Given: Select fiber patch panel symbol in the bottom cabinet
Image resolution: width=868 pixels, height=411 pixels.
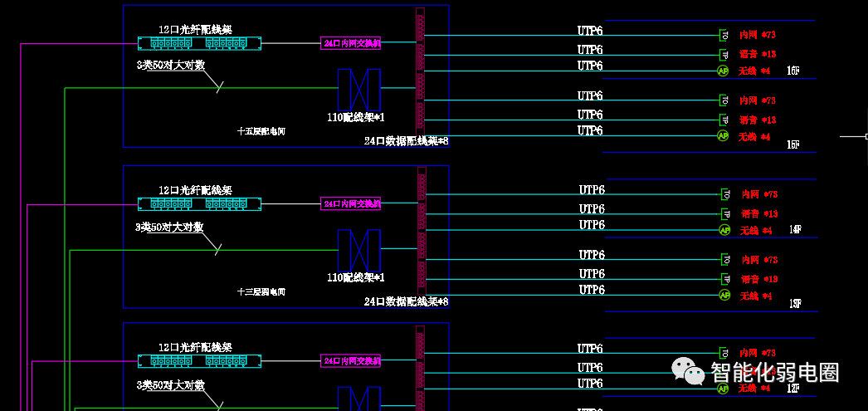Looking at the screenshot, I should tap(199, 361).
